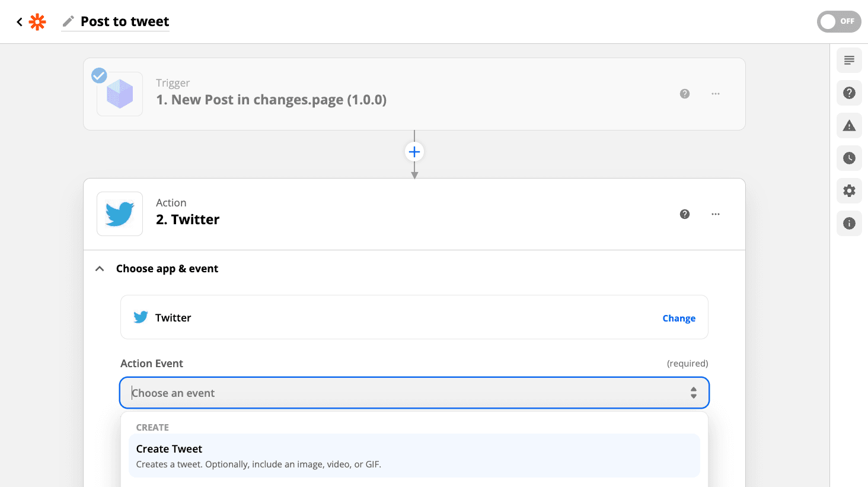Show the warning triangle alerts panel

coord(849,126)
